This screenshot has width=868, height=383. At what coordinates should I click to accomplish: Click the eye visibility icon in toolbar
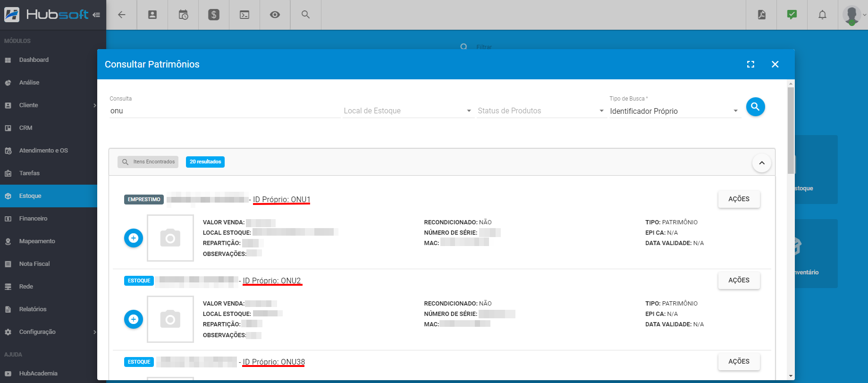pyautogui.click(x=275, y=15)
